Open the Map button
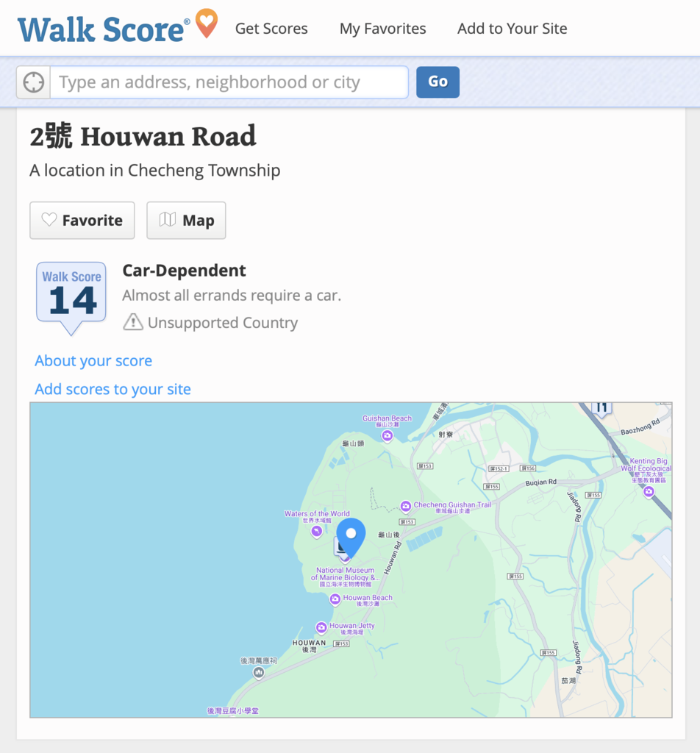 [x=186, y=221]
